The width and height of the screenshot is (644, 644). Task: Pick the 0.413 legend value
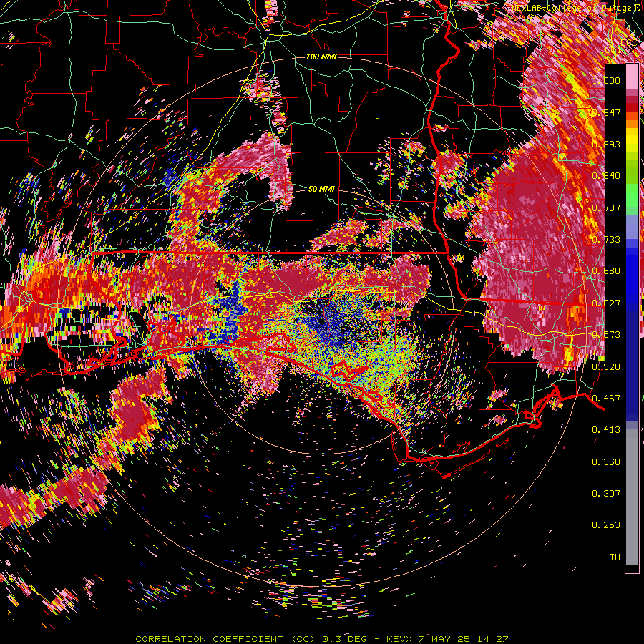tap(606, 430)
